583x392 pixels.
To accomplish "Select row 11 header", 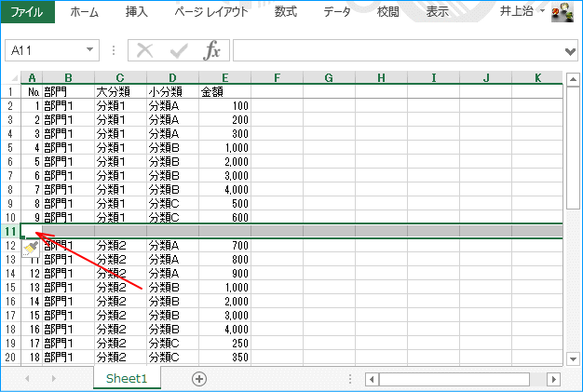I will coord(10,230).
